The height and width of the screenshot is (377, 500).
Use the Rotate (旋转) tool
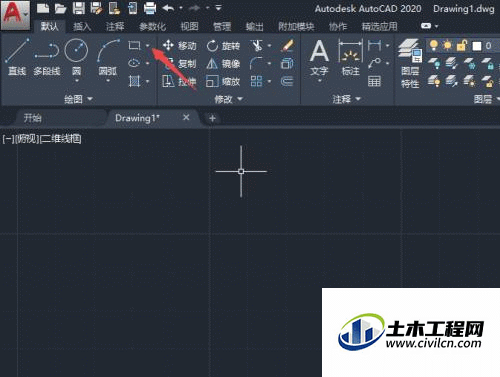point(223,46)
